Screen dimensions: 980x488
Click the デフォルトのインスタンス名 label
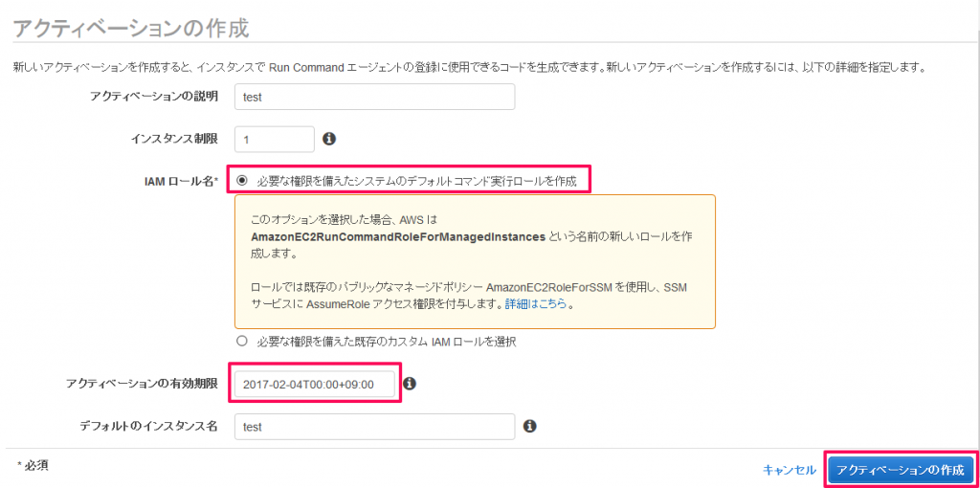pos(148,426)
